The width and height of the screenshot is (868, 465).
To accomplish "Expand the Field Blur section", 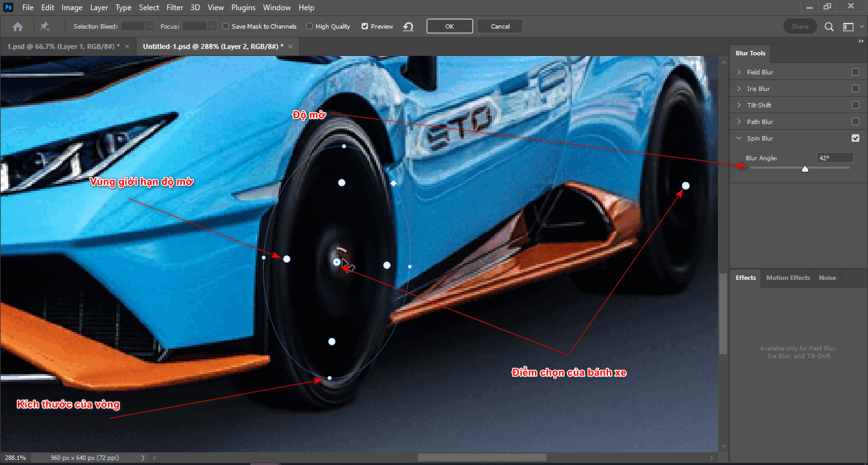I will 738,71.
